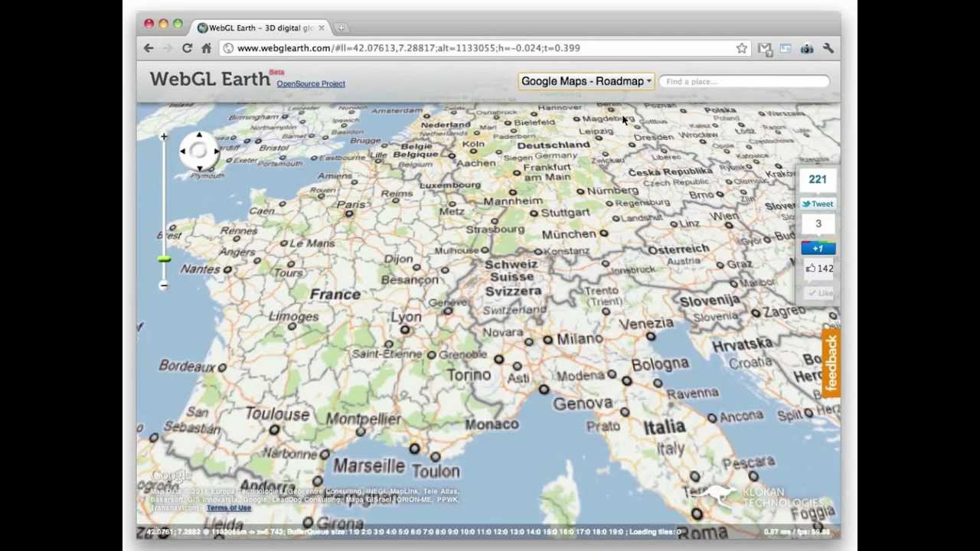Click the Luxembourg label on the map
Screen dimensions: 980x551
point(450,185)
